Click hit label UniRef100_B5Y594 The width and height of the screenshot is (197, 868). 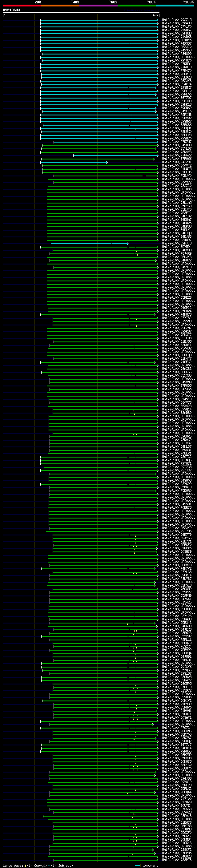tap(177, 247)
